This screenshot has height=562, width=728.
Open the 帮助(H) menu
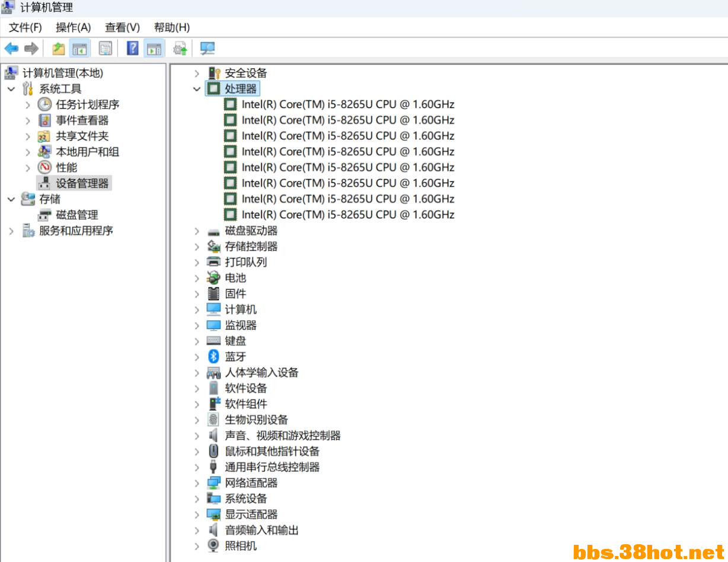pyautogui.click(x=172, y=27)
